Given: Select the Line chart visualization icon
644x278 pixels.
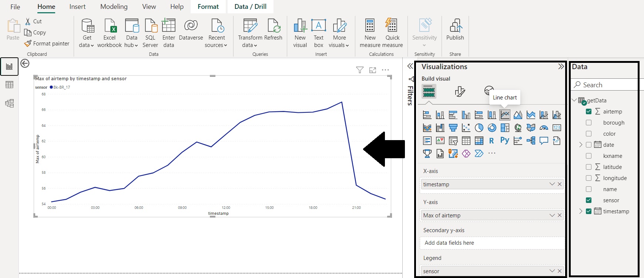Looking at the screenshot, I should [505, 115].
